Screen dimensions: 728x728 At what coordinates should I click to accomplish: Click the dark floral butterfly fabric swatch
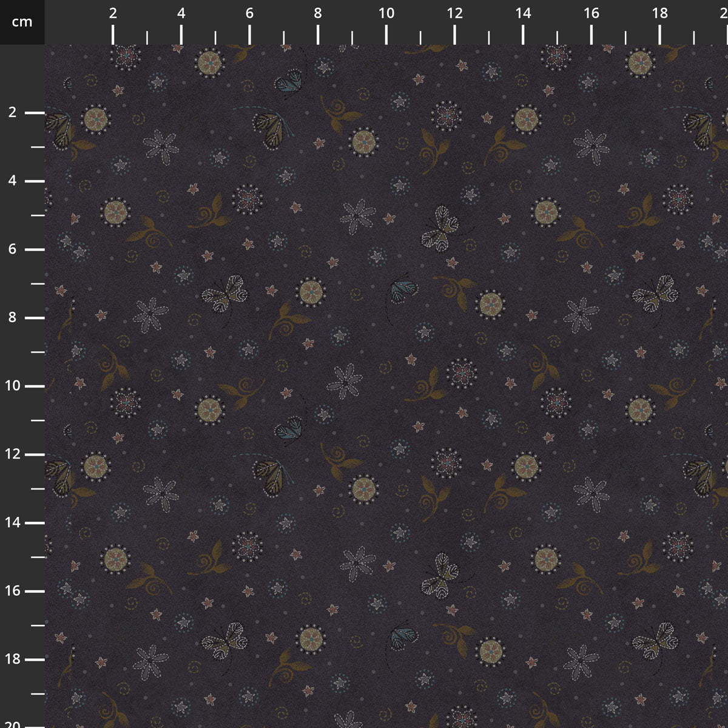386,386
